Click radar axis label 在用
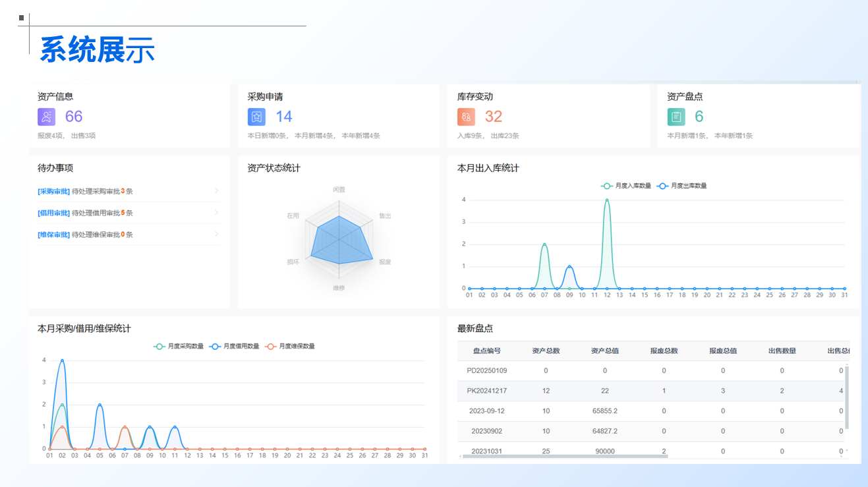868x487 pixels. pos(293,215)
